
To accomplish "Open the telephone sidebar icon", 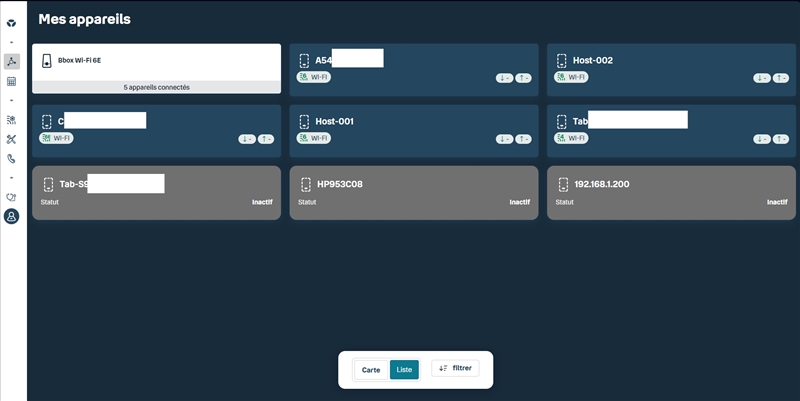I will coord(11,159).
